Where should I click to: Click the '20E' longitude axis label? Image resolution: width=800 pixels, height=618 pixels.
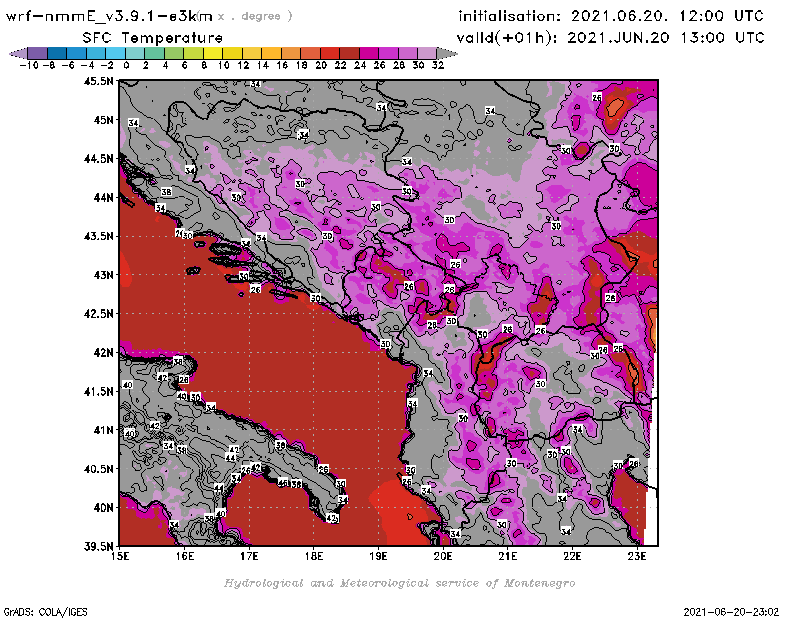click(443, 556)
